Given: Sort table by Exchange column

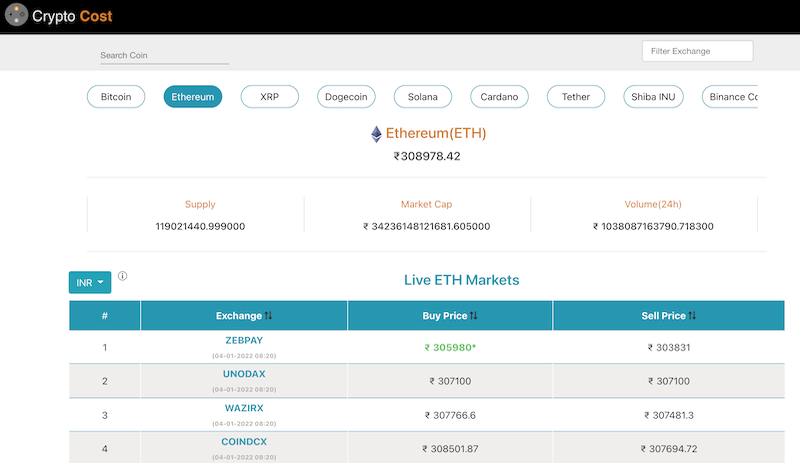Looking at the screenshot, I should coord(244,315).
